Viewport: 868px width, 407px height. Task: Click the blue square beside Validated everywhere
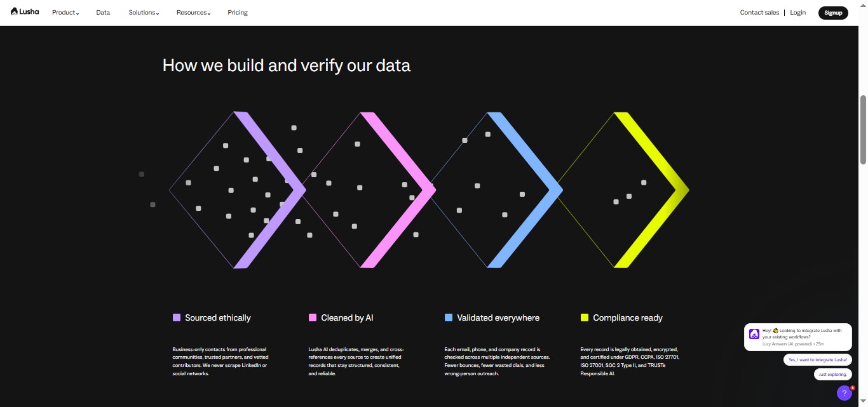pos(448,317)
